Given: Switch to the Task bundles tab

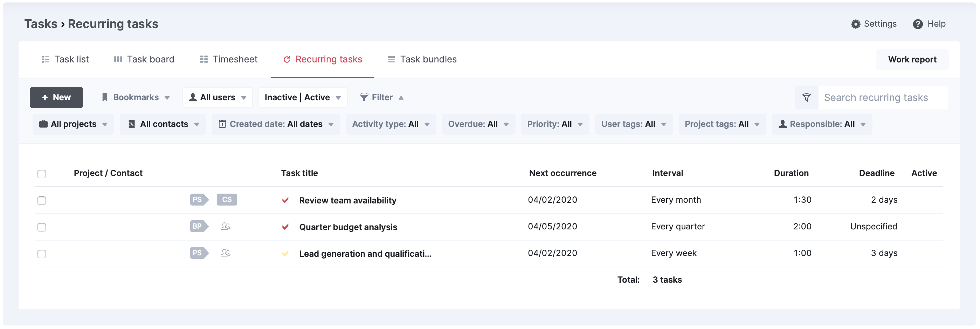Looking at the screenshot, I should click(422, 59).
